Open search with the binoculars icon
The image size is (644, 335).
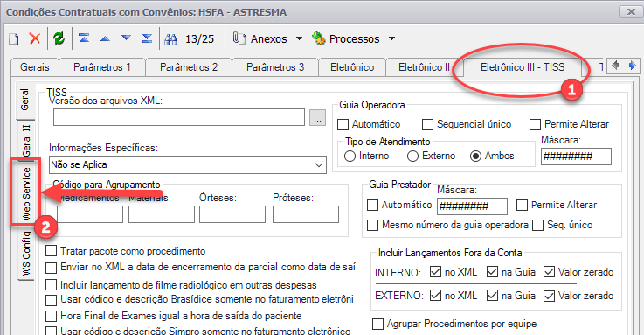pyautogui.click(x=171, y=39)
